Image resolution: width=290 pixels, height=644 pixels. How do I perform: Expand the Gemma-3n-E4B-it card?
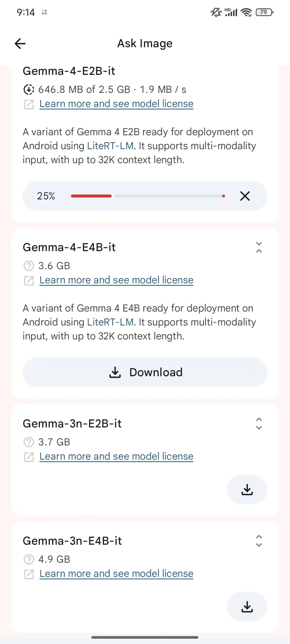pos(259,541)
